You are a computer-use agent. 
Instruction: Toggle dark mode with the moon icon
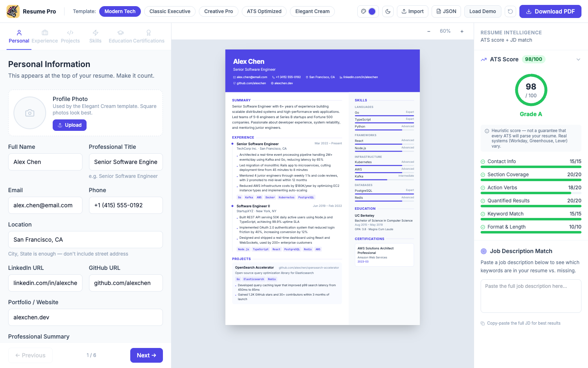tap(388, 11)
